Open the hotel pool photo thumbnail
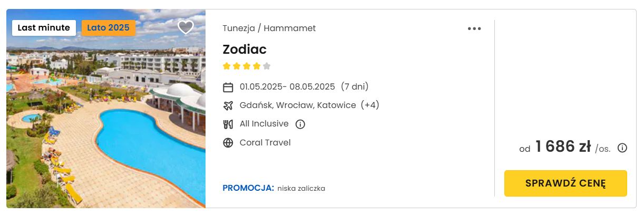 click(x=106, y=108)
